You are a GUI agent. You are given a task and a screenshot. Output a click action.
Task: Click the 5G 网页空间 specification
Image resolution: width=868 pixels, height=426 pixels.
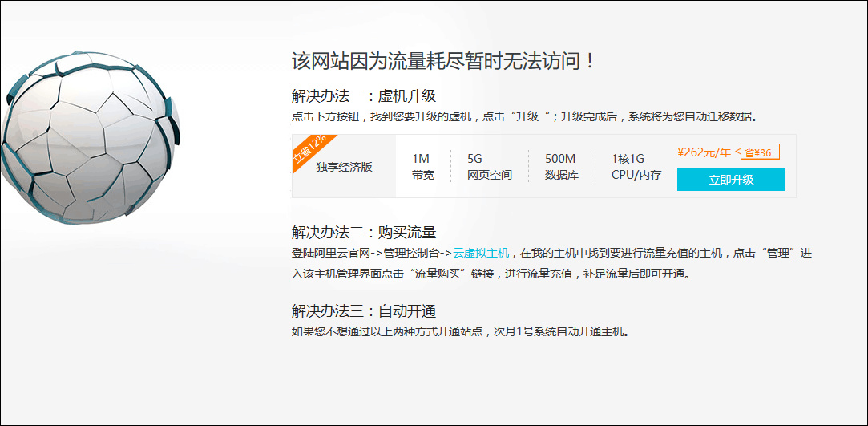(490, 167)
